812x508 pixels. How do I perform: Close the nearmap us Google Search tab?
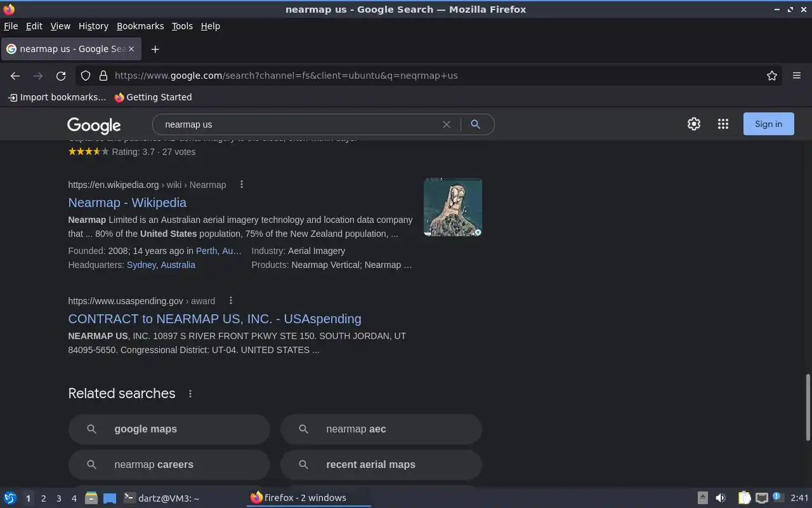point(131,49)
